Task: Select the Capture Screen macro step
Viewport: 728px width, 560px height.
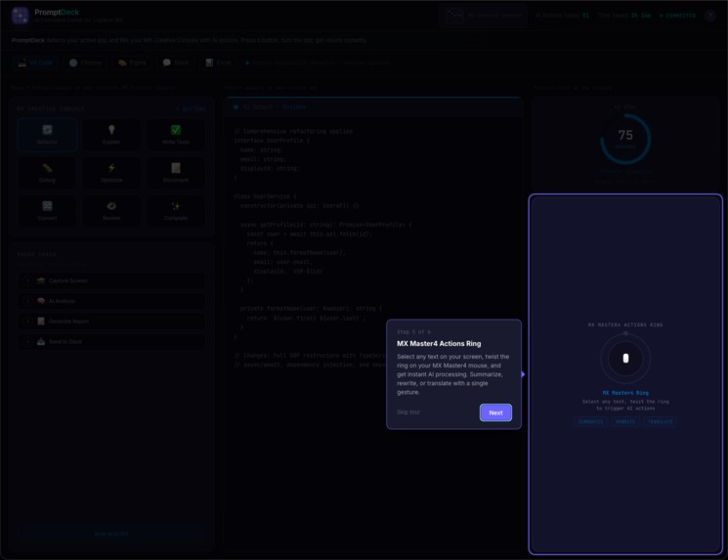Action: pyautogui.click(x=111, y=280)
